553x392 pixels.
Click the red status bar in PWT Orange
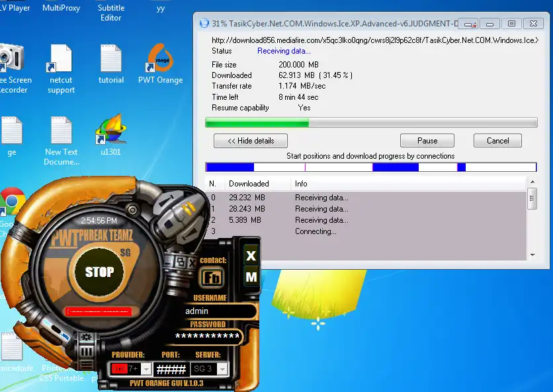point(99,311)
